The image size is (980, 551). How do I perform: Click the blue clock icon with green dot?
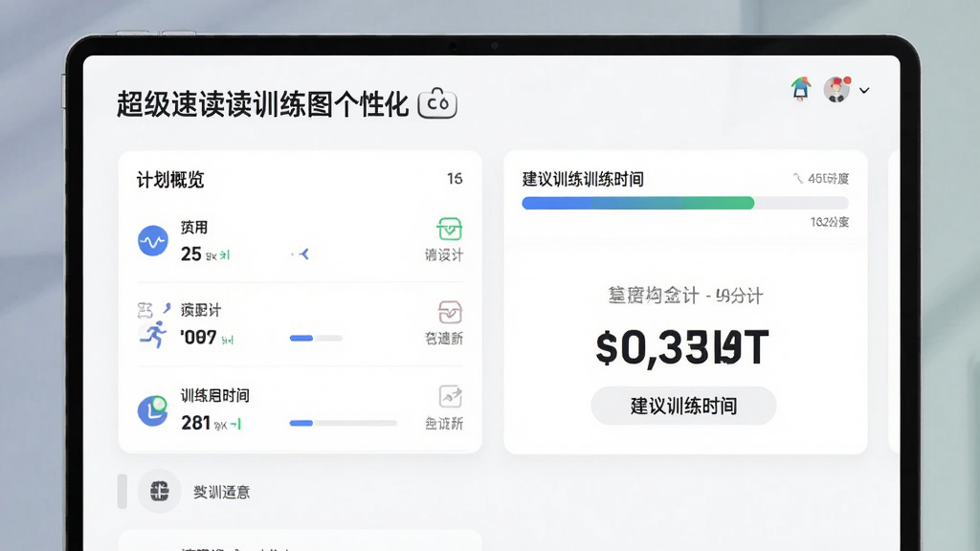click(153, 410)
